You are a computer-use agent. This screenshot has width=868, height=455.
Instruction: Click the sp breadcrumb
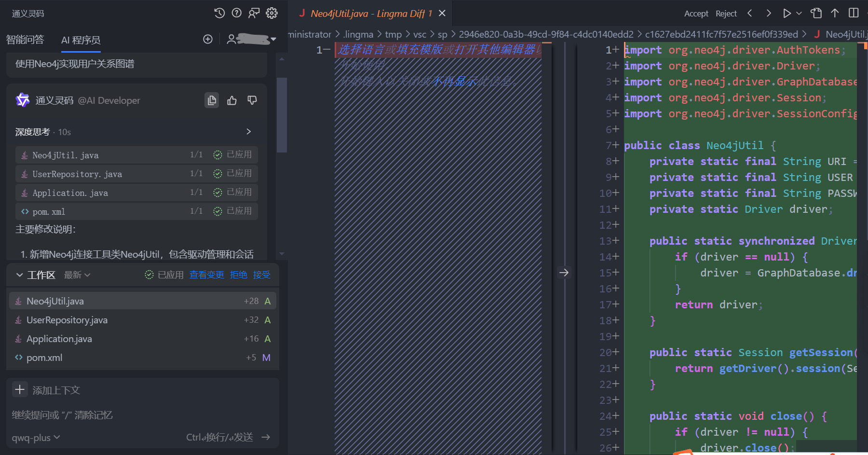coord(442,34)
